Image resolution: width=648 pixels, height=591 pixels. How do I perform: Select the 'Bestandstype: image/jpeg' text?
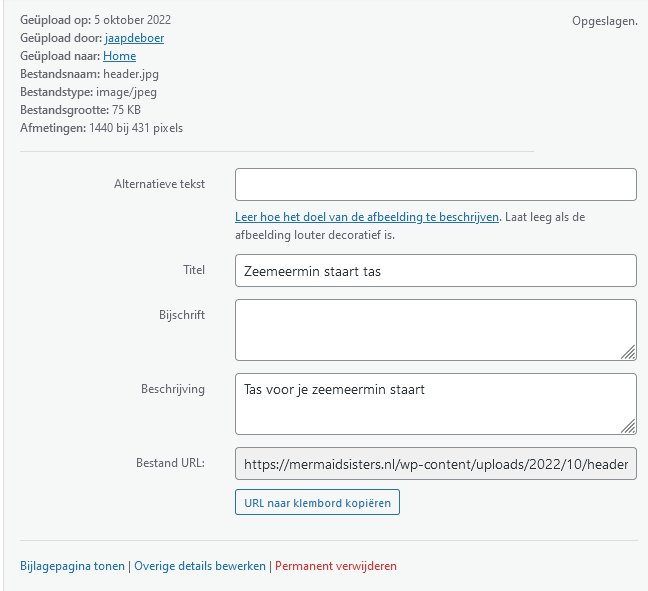[x=88, y=92]
